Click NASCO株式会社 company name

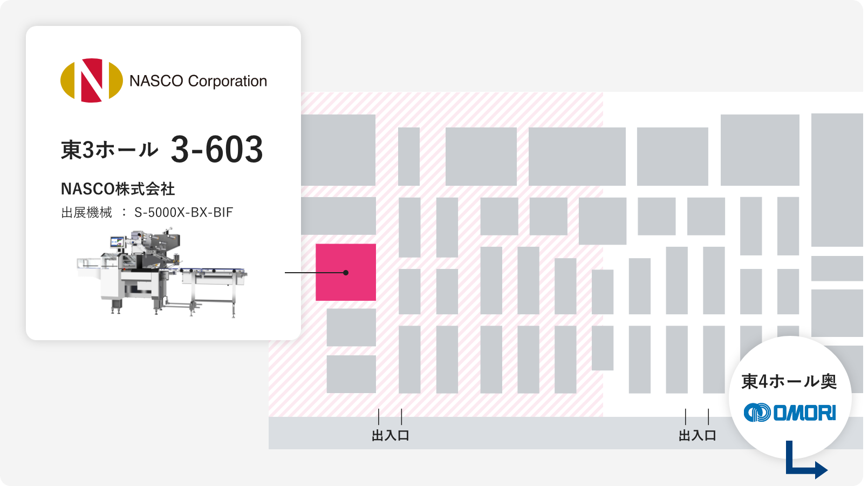click(x=118, y=189)
